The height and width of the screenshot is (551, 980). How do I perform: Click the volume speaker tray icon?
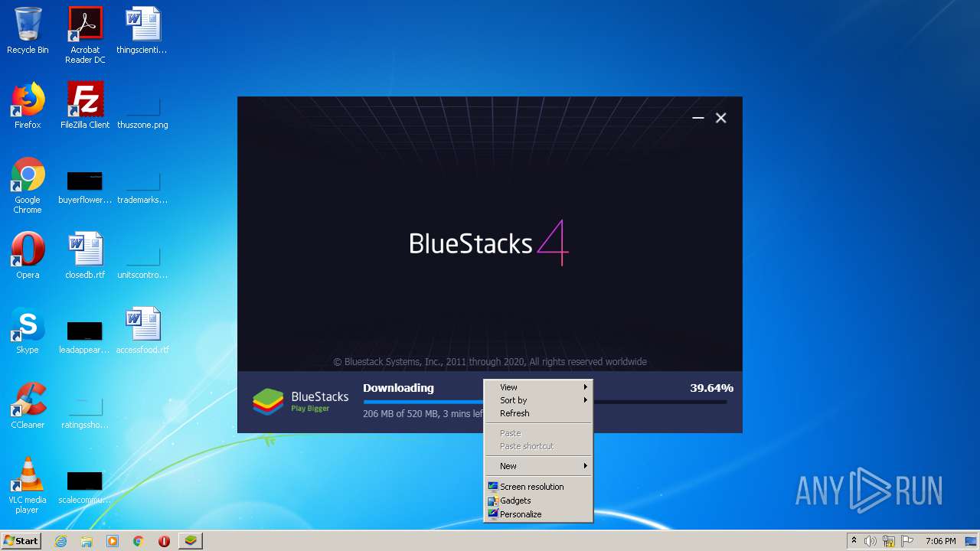[x=871, y=541]
